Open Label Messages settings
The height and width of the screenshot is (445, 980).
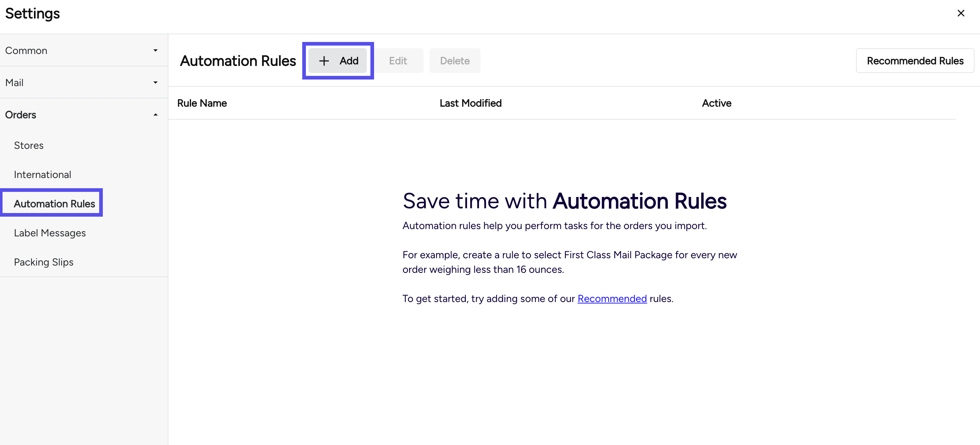pos(50,233)
